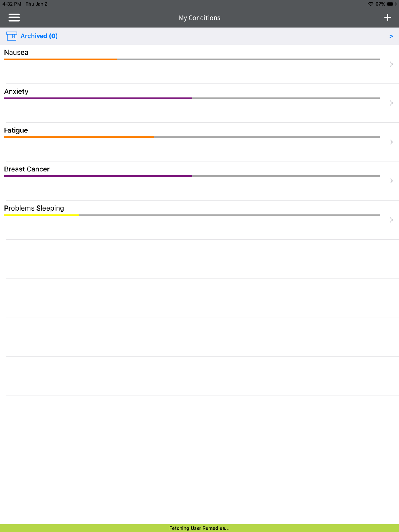Choose Problems Sleeping from list
The width and height of the screenshot is (399, 532).
coord(199,220)
